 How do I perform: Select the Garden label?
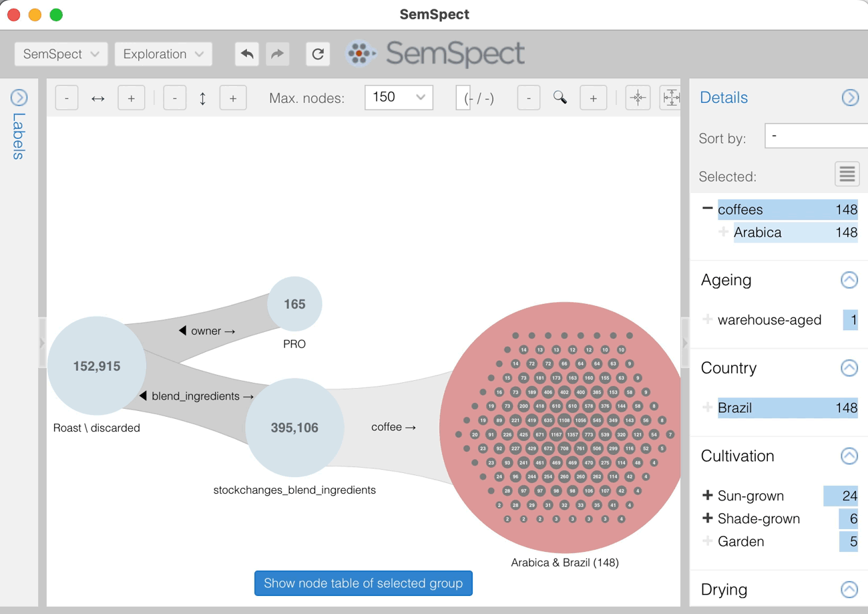(x=740, y=541)
